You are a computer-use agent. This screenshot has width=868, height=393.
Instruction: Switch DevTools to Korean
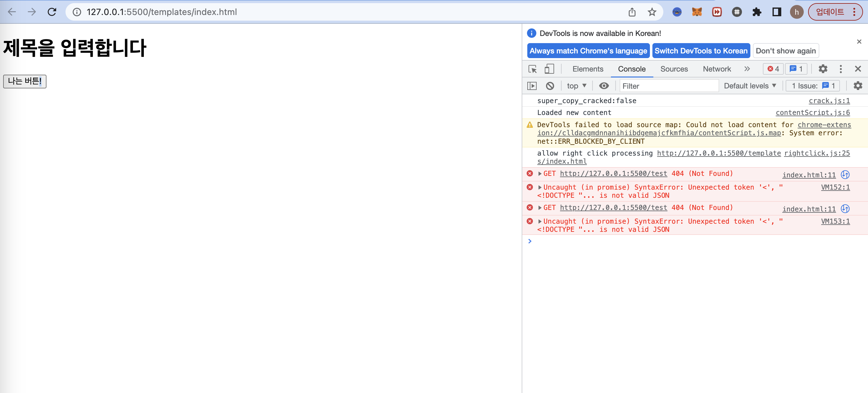(701, 51)
